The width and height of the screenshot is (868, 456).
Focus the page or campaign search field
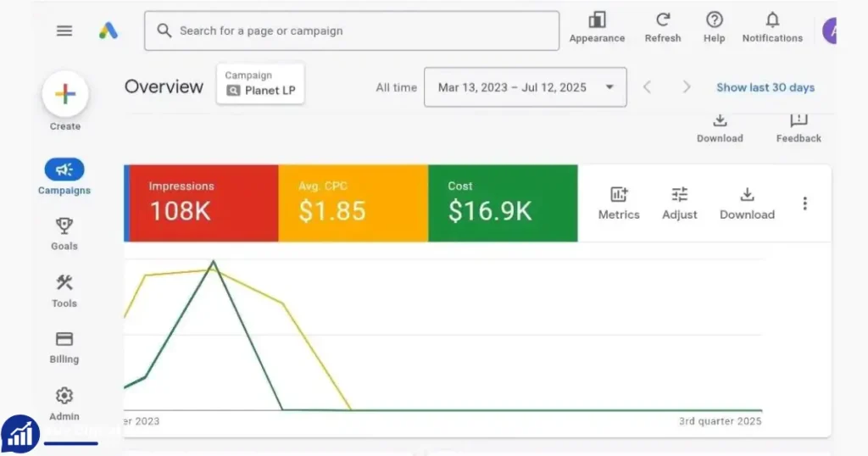click(352, 31)
